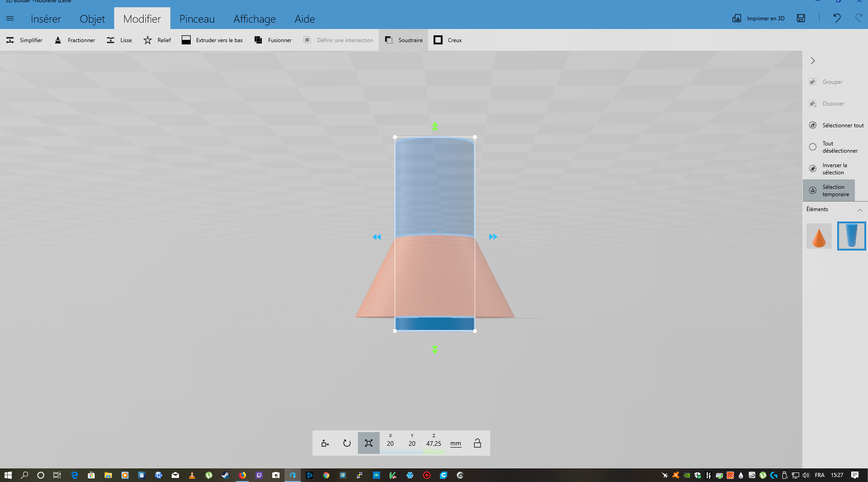Select the orange cone thumbnail

(x=819, y=236)
